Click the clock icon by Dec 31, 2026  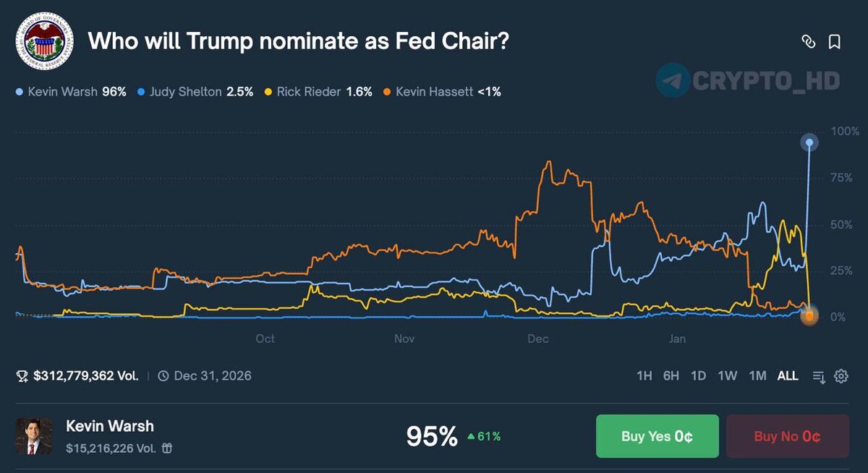click(x=163, y=376)
